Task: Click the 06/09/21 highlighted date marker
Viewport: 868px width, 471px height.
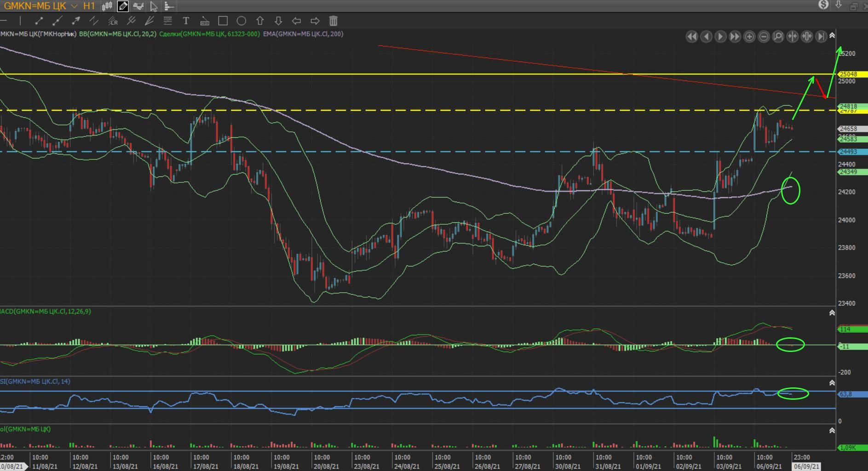Action: click(x=806, y=466)
